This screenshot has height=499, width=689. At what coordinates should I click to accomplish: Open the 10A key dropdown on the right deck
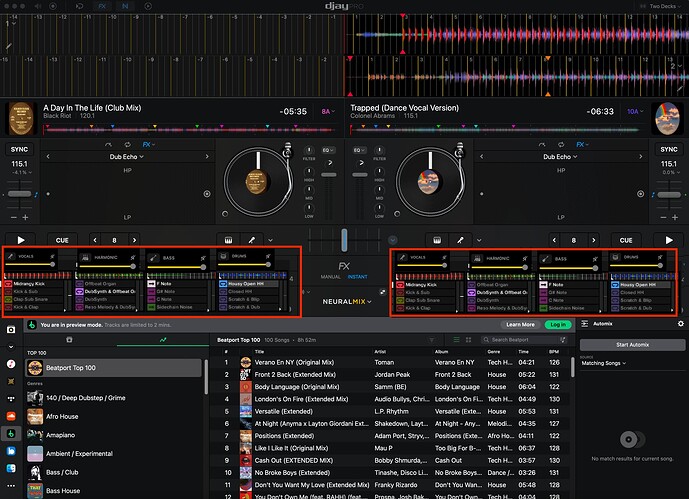[635, 112]
